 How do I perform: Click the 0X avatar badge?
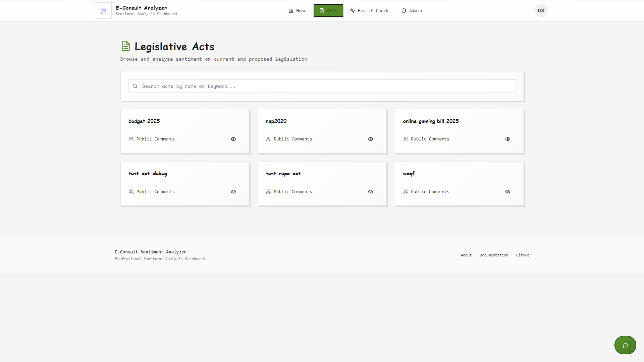541,10
